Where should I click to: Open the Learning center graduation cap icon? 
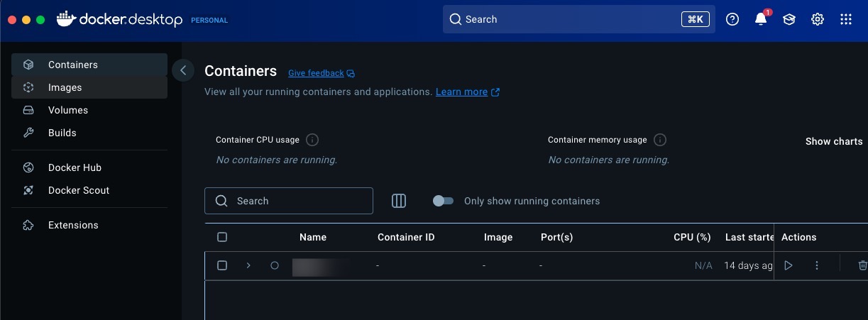789,19
